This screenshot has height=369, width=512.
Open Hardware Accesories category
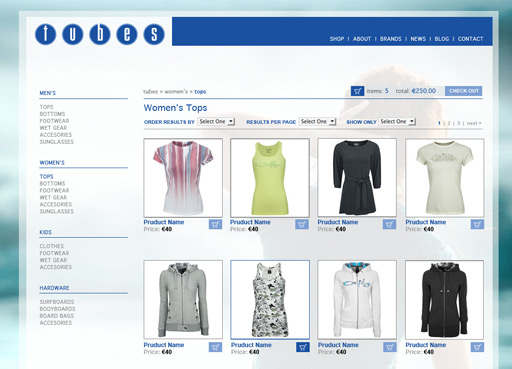click(x=56, y=323)
